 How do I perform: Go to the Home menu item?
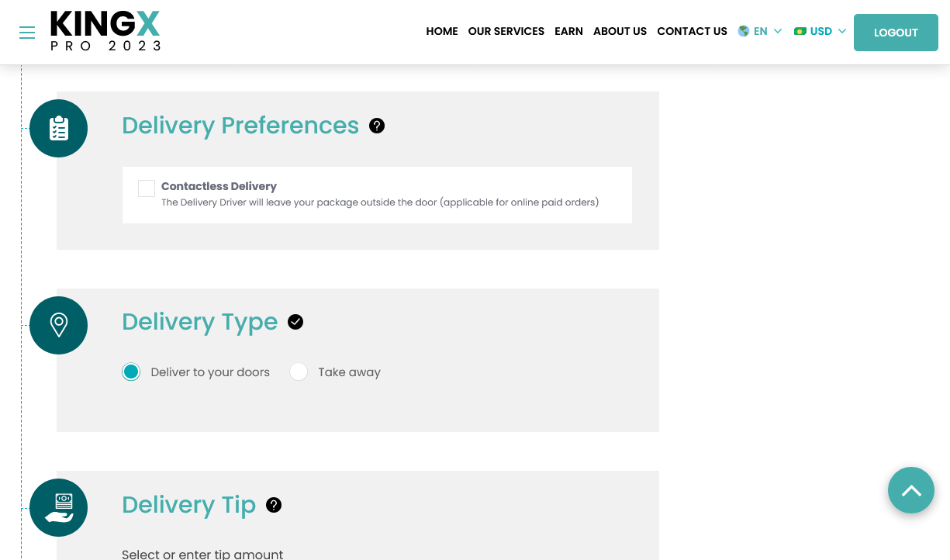click(442, 32)
